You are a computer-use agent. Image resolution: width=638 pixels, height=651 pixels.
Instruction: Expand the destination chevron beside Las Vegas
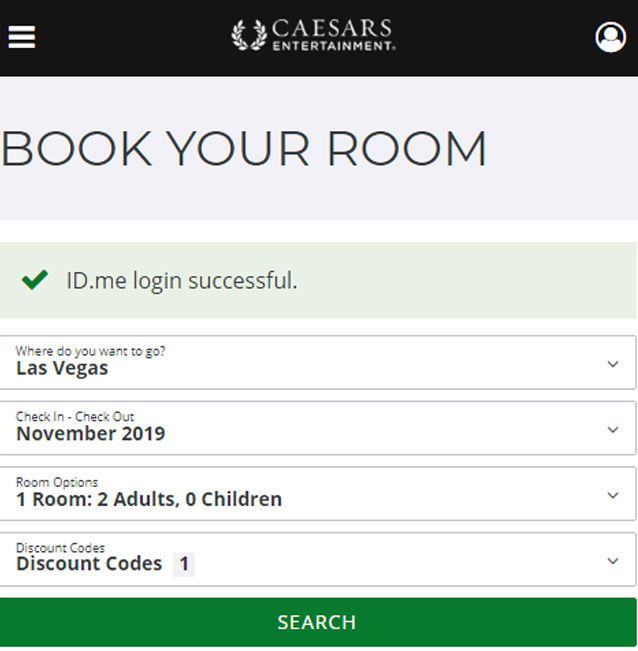[x=613, y=364]
